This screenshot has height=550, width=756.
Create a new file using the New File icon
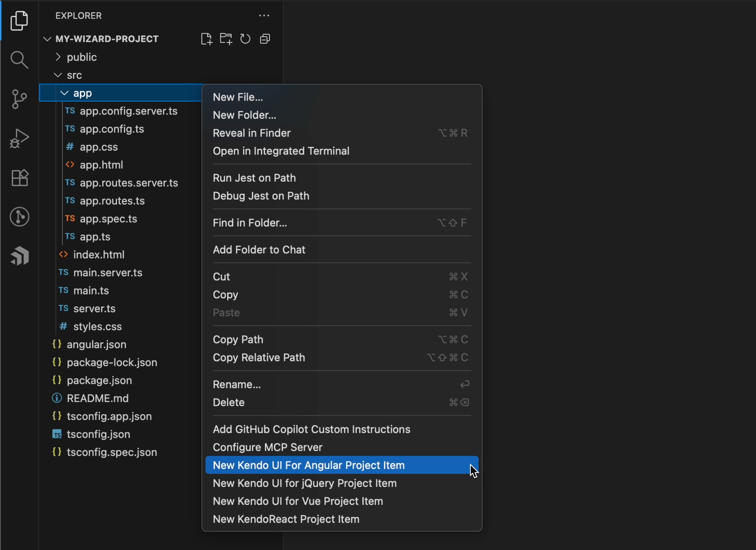click(x=206, y=39)
